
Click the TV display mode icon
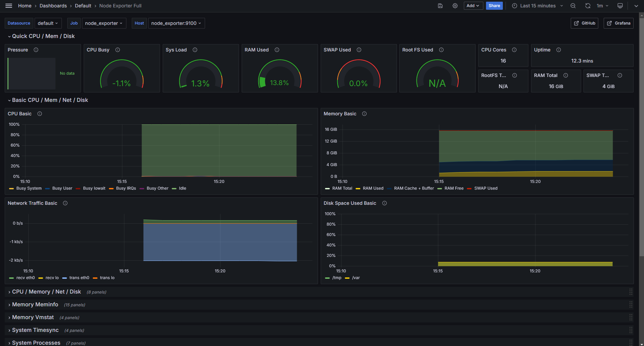[x=620, y=6]
